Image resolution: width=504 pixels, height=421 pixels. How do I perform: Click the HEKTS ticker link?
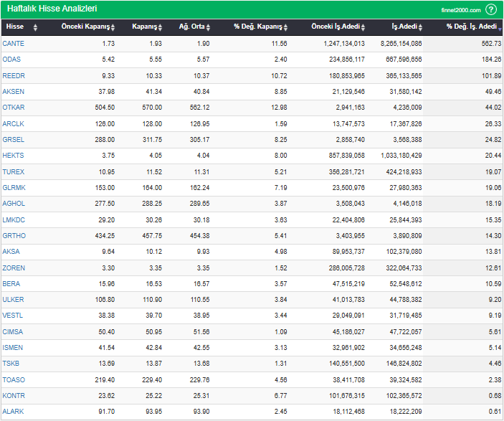13,156
